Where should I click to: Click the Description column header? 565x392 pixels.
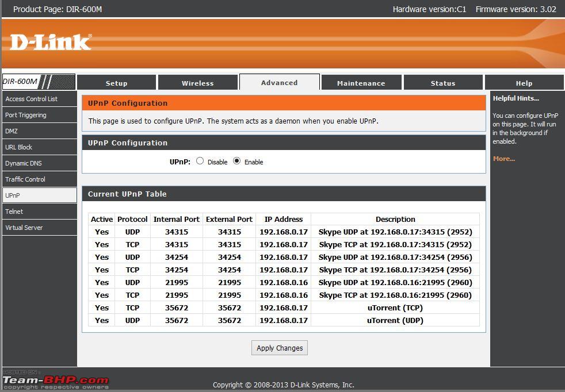[x=395, y=219]
